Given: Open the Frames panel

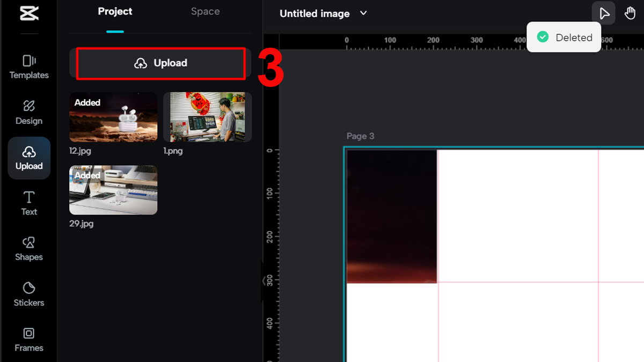Looking at the screenshot, I should 29,340.
